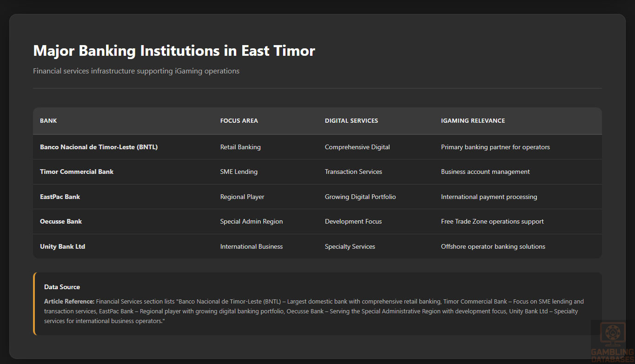Click the Bank column header
This screenshot has height=364, width=635.
point(48,120)
